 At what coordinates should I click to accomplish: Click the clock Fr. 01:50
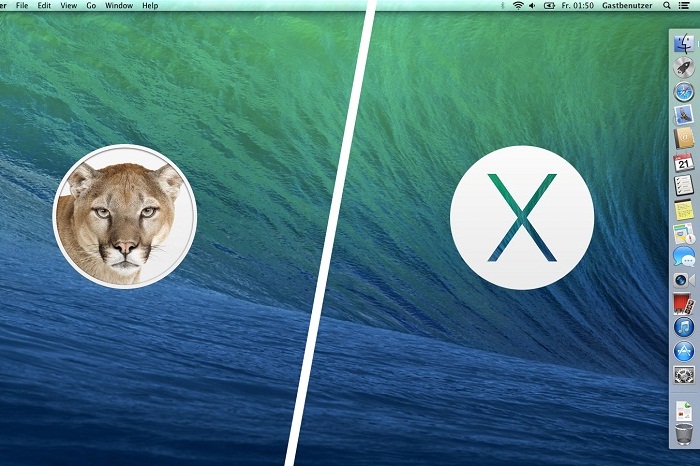point(577,5)
